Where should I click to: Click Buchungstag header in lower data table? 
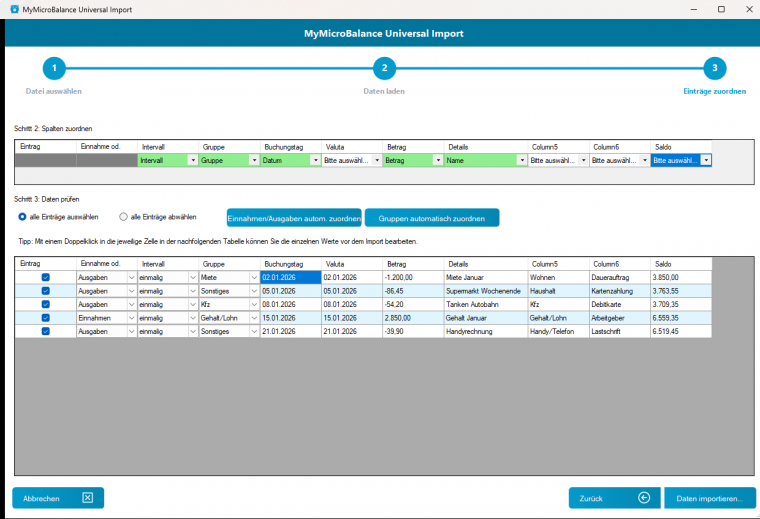click(x=291, y=264)
